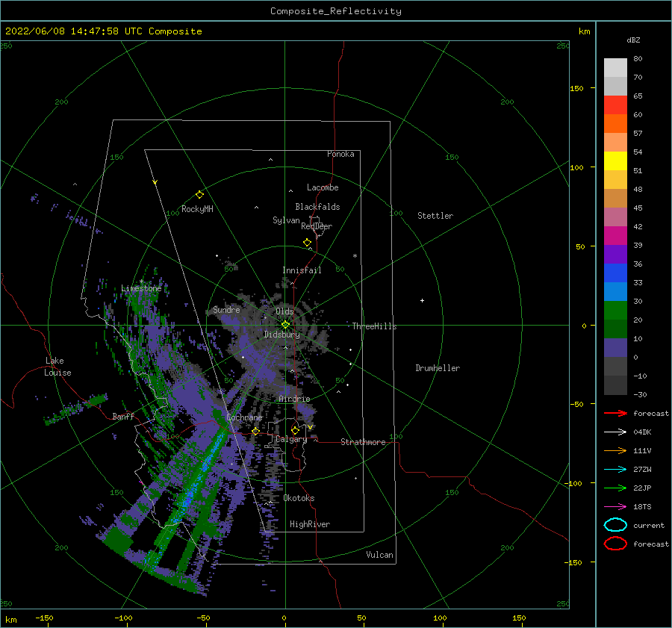672x628 pixels.
Task: Click the yellow diamond marker east of Cochrane
Action: pos(256,431)
